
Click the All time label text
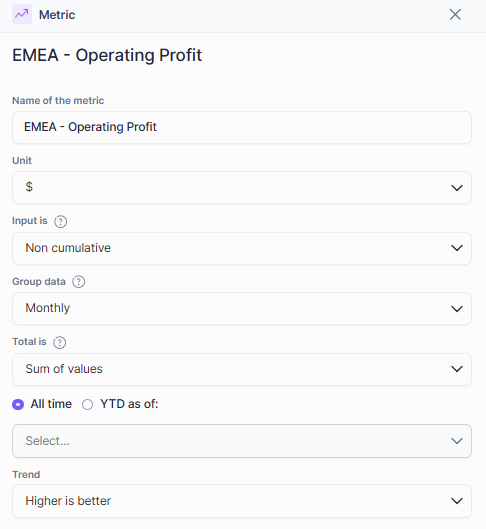click(x=51, y=404)
